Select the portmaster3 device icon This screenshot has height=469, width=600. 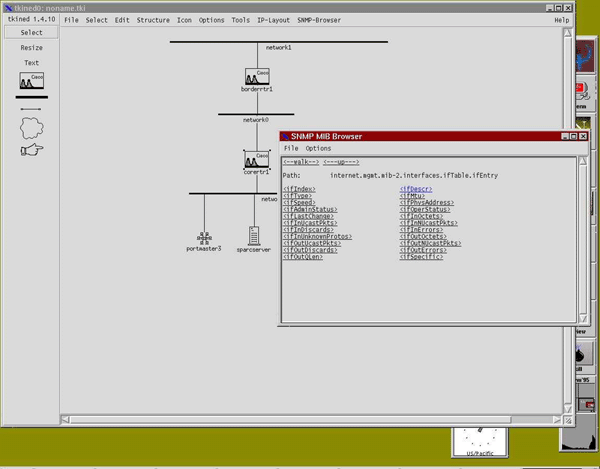[204, 237]
